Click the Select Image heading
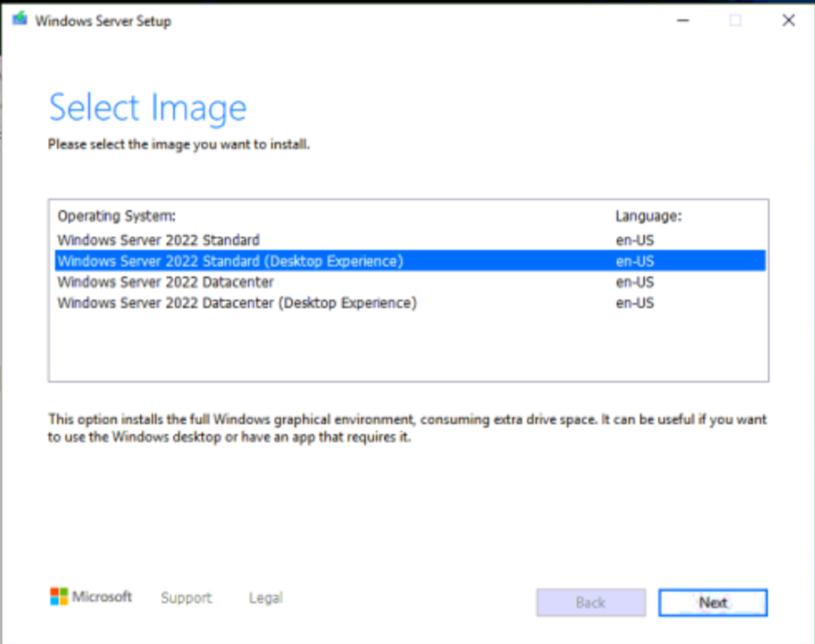The height and width of the screenshot is (644, 815). [147, 107]
